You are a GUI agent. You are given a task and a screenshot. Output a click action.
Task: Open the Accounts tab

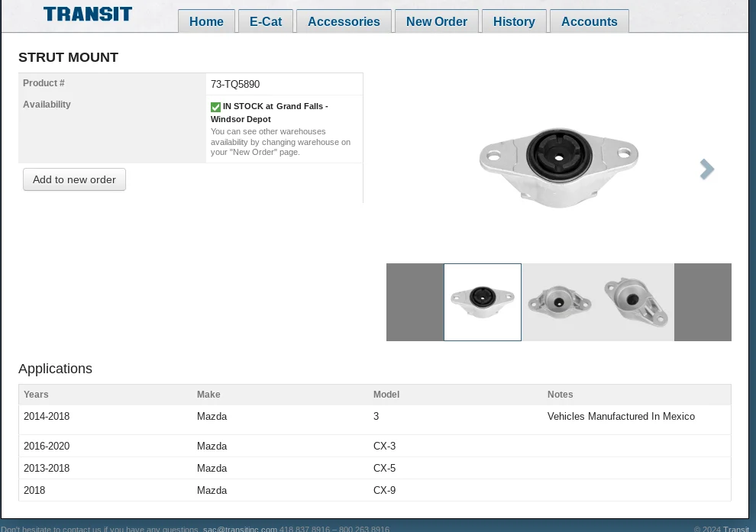click(x=589, y=21)
